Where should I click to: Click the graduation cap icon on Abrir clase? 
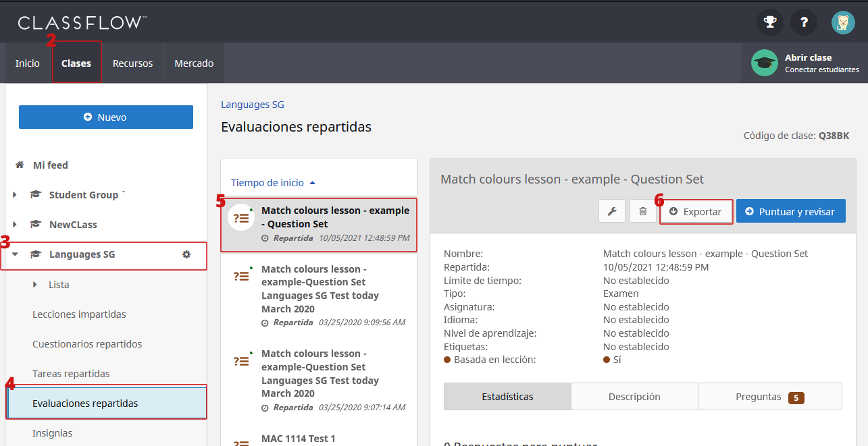(764, 63)
